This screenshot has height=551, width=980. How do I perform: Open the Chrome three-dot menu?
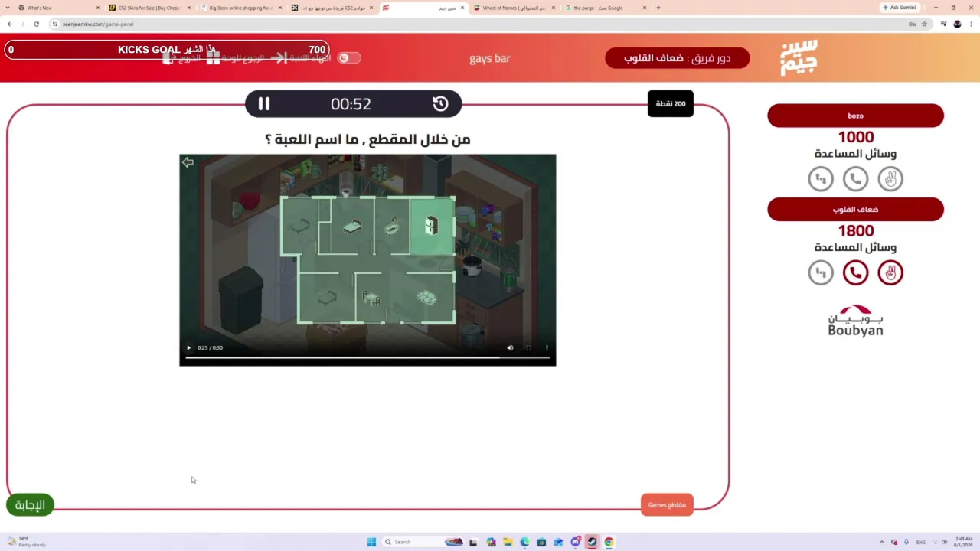[x=971, y=24]
